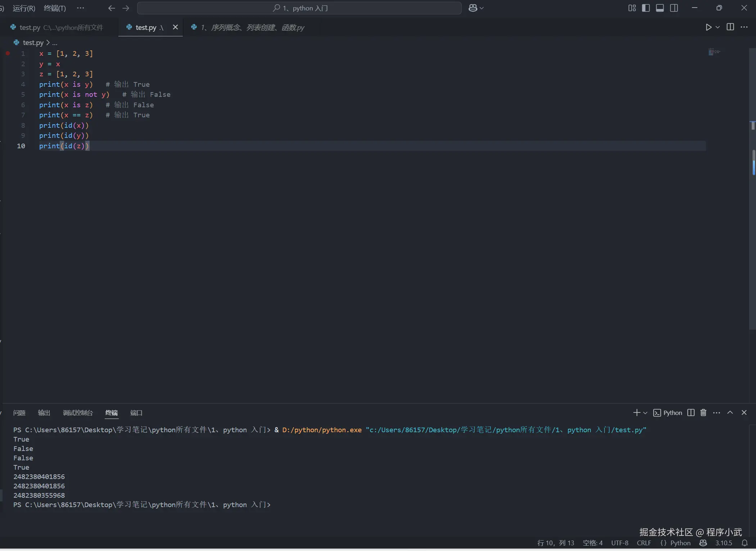This screenshot has width=756, height=551.
Task: Open notifications bell in status bar
Action: click(744, 543)
